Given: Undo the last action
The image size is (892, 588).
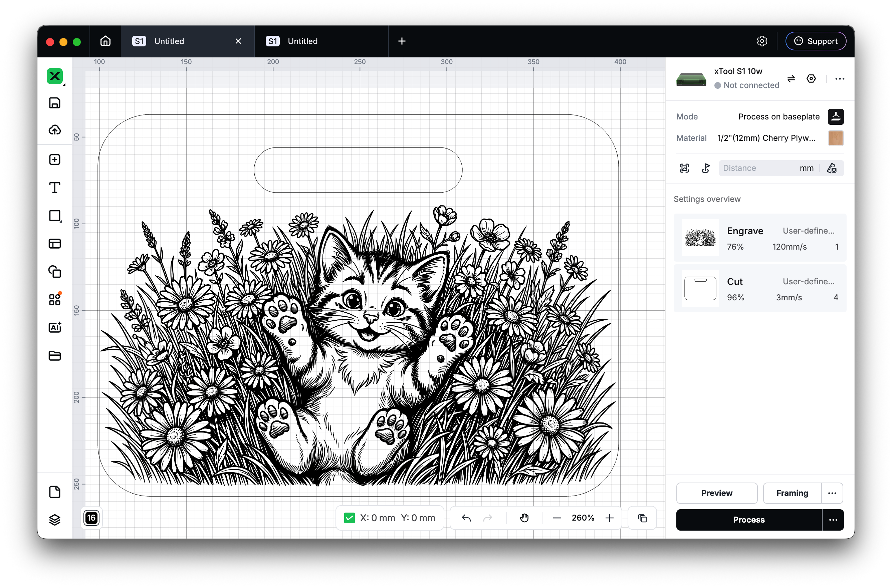Looking at the screenshot, I should [466, 518].
